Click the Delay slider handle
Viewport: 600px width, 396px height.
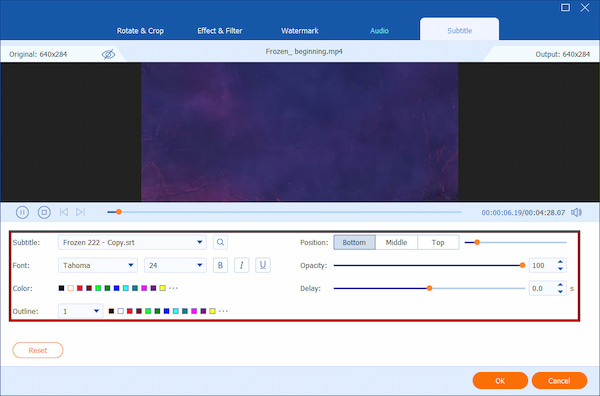(x=429, y=288)
